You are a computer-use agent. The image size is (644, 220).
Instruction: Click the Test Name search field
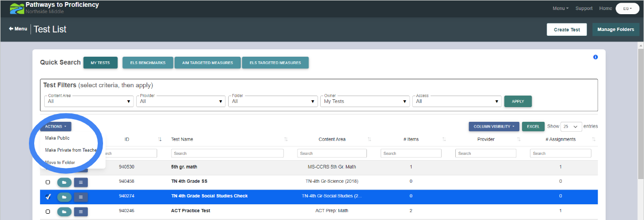click(x=227, y=153)
